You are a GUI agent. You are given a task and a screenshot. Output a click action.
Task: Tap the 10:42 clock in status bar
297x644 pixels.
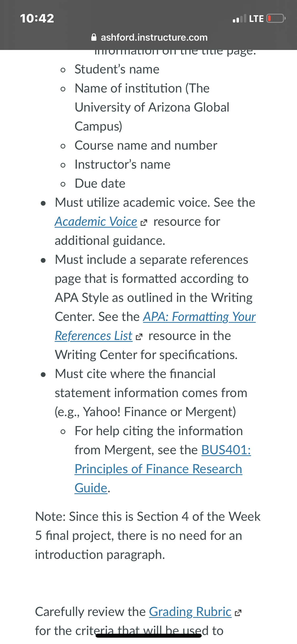coord(37,19)
